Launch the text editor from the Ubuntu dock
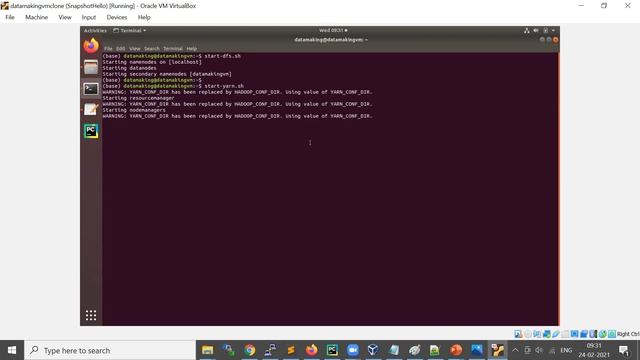This screenshot has width=640, height=360. pos(91,109)
